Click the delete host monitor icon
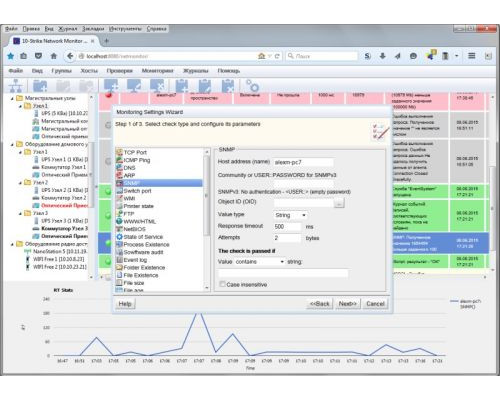Screen dimensions: 500x400 [157, 86]
